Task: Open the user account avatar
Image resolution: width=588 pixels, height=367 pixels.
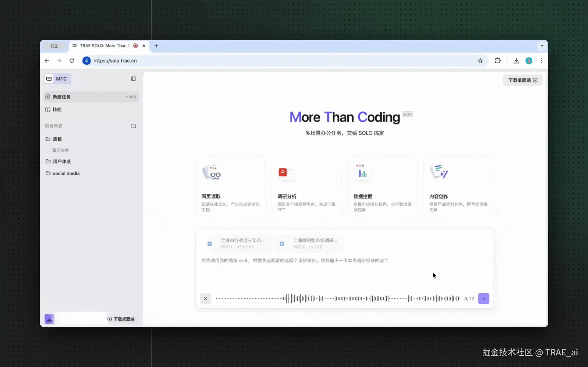Action: (x=49, y=319)
